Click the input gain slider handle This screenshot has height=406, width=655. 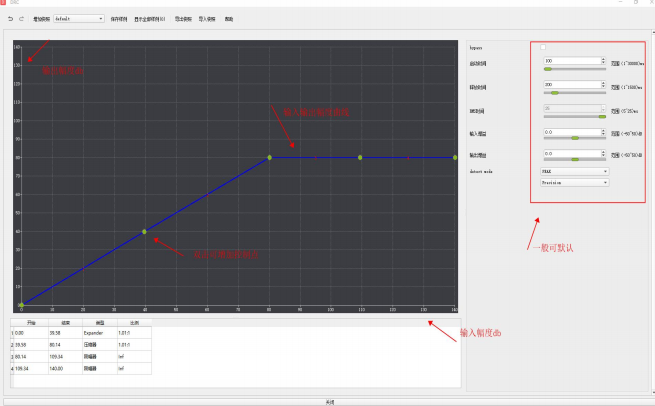[x=575, y=138]
